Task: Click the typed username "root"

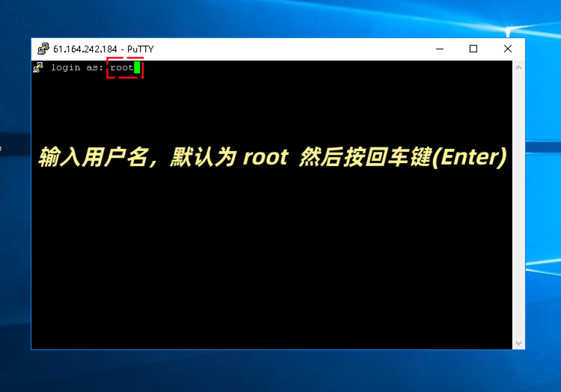Action: coord(121,67)
